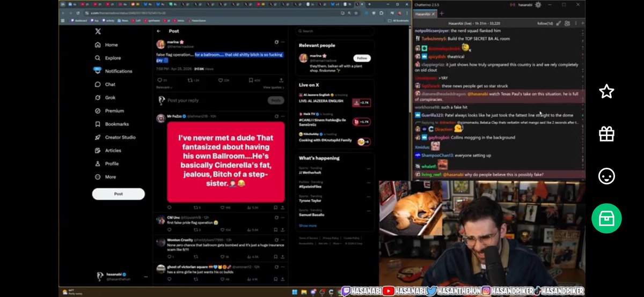Image resolution: width=644 pixels, height=297 pixels.
Task: Repost Mr FuZzz's reply
Action: pos(196,207)
